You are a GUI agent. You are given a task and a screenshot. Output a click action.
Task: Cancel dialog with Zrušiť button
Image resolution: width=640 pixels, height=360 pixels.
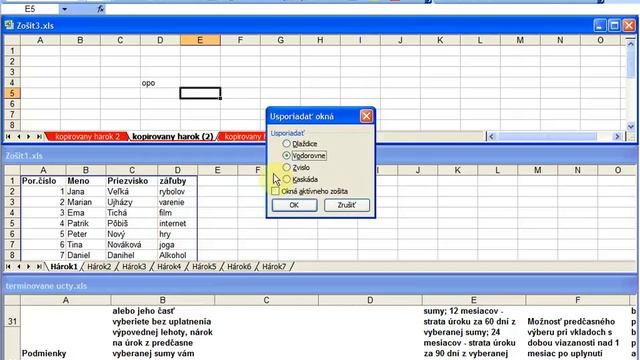coord(347,205)
